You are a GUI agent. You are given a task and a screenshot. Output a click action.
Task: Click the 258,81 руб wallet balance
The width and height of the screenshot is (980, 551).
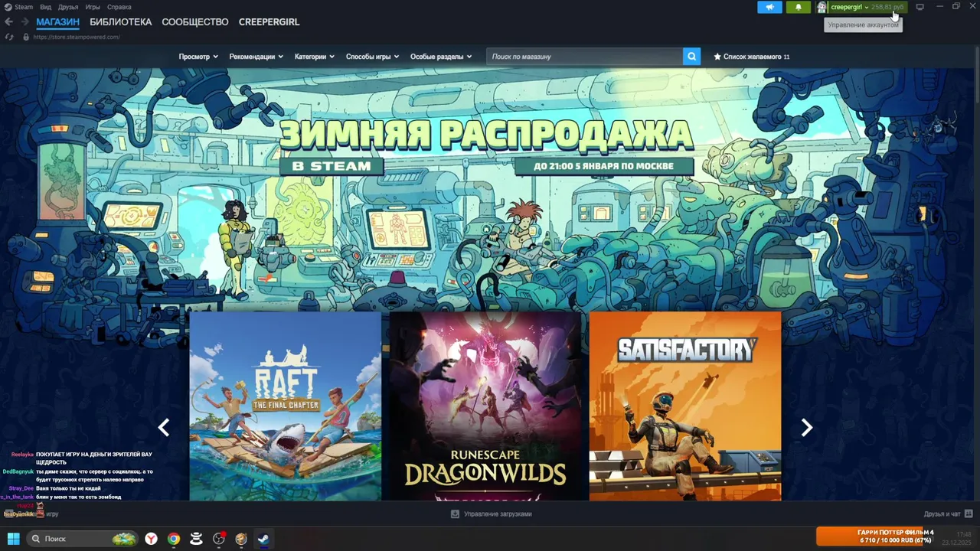coord(887,7)
